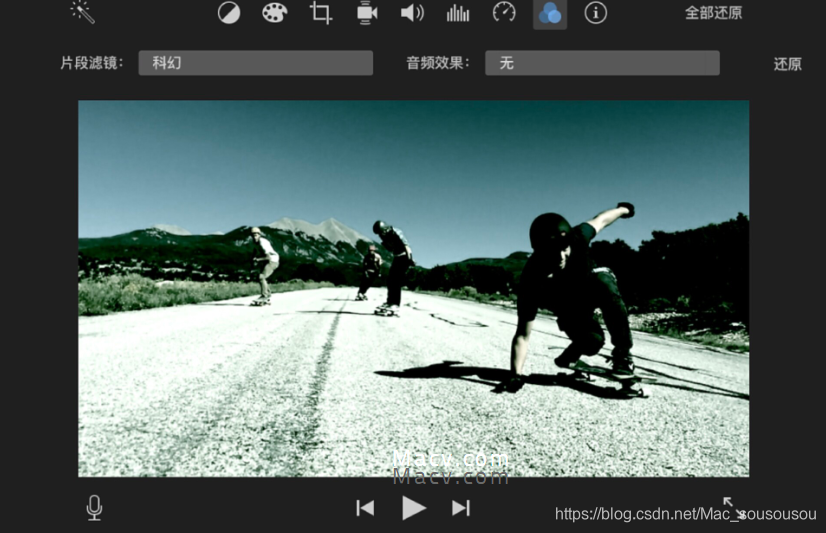Viewport: 826px width, 533px height.
Task: Open noise reduction and equalizer
Action: tap(458, 13)
